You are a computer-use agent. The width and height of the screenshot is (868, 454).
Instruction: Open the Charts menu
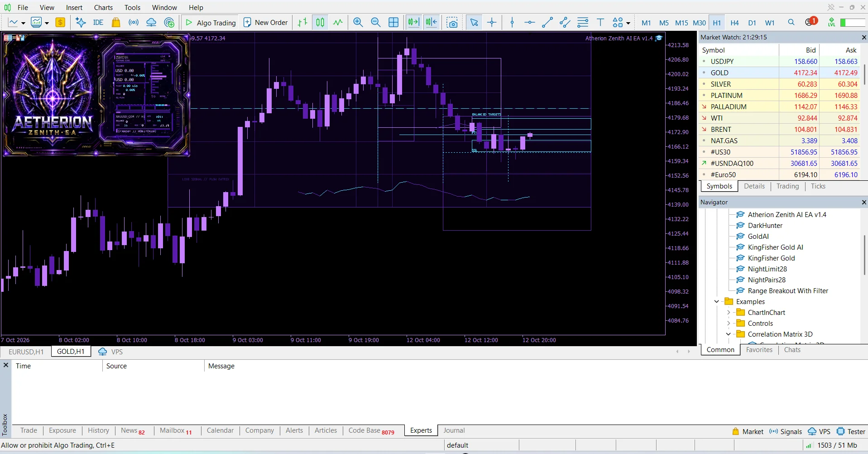103,7
